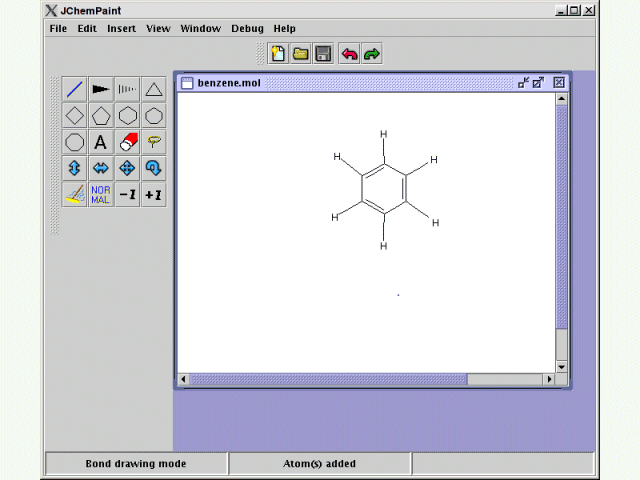Open the View menu
640x480 pixels.
pyautogui.click(x=158, y=29)
